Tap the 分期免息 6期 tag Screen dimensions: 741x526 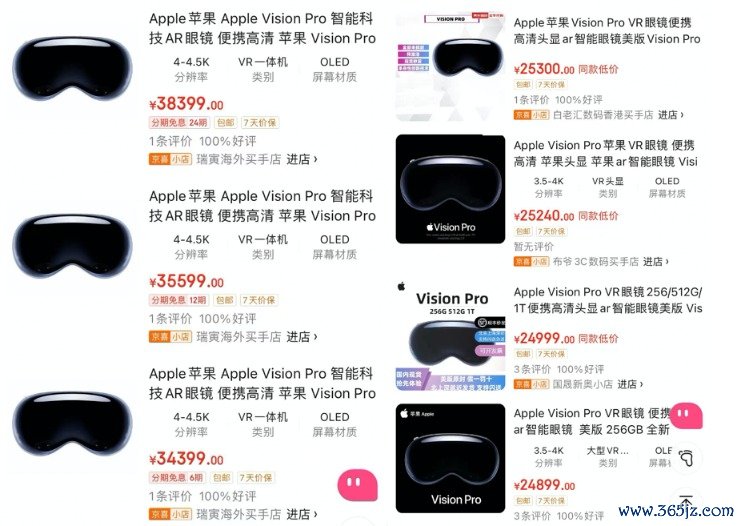177,478
